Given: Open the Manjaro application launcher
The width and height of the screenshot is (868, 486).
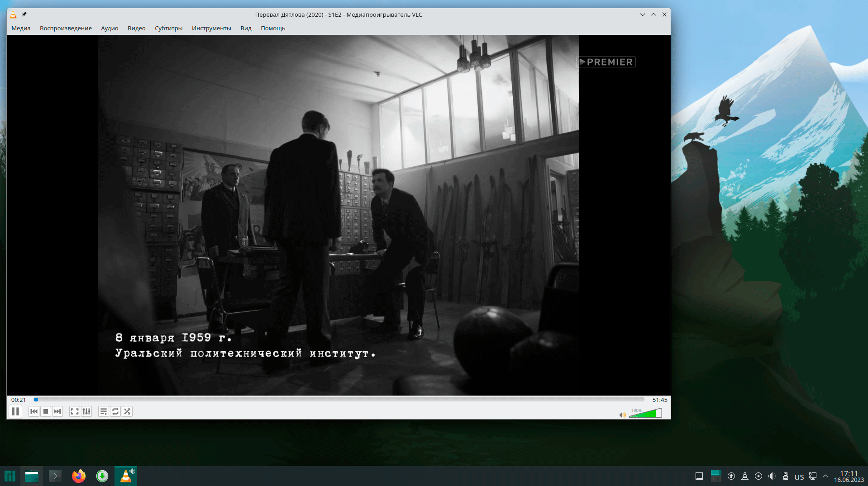Looking at the screenshot, I should click(x=10, y=476).
